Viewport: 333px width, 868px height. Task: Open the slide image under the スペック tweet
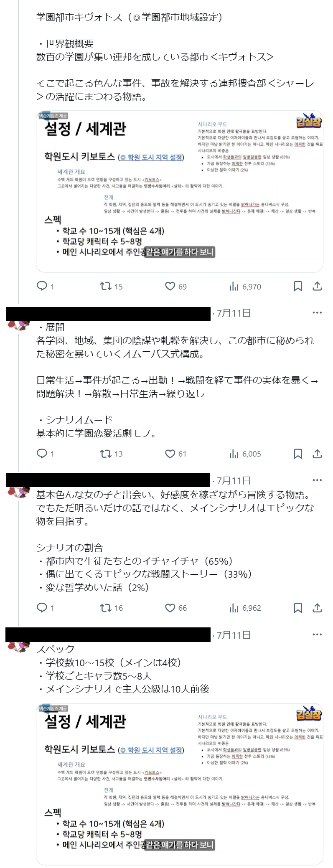pos(180,784)
